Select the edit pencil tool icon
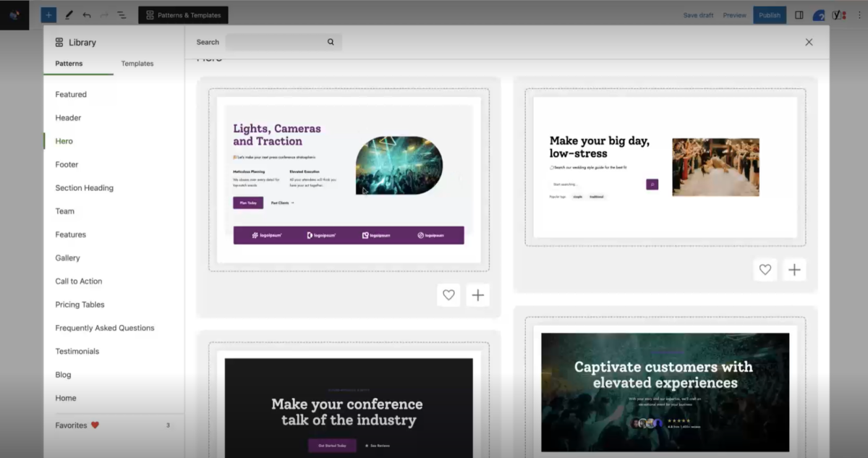868x458 pixels. (x=69, y=15)
